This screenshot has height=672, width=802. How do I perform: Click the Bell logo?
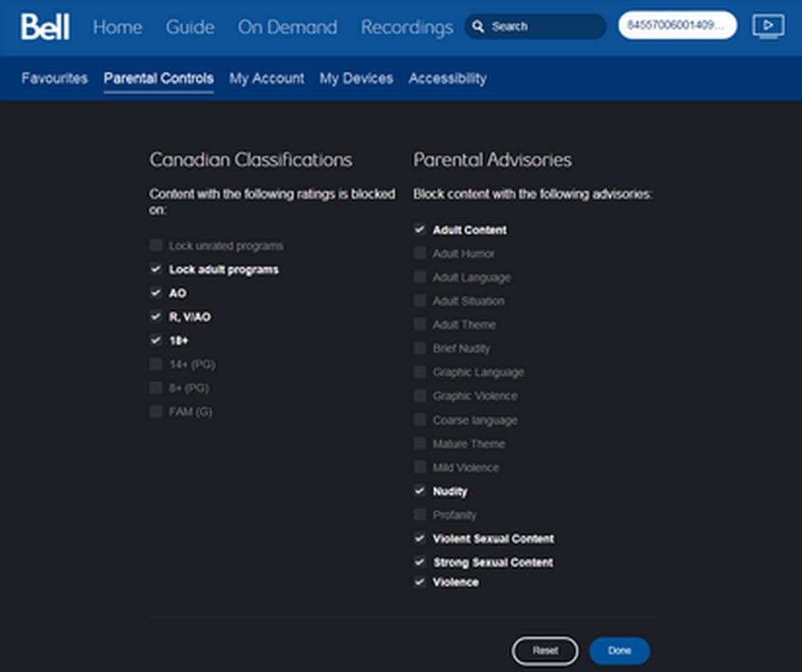click(x=45, y=26)
